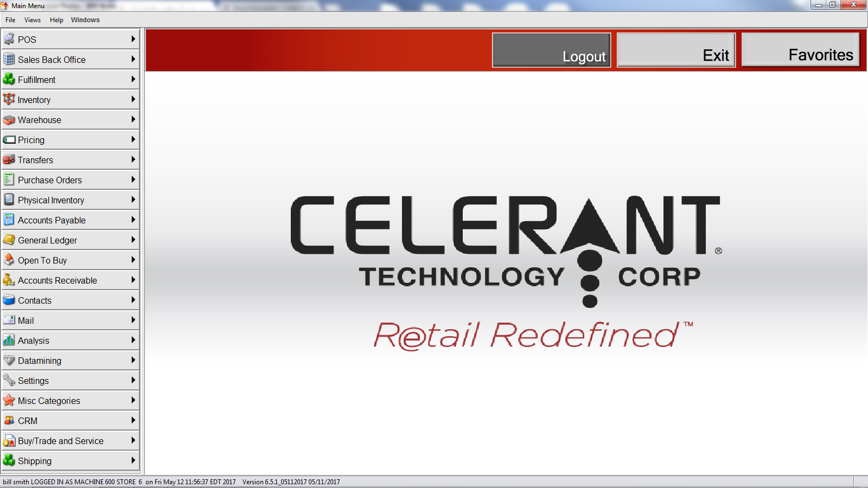Open the Transfers module icon
868x488 pixels.
(x=9, y=159)
